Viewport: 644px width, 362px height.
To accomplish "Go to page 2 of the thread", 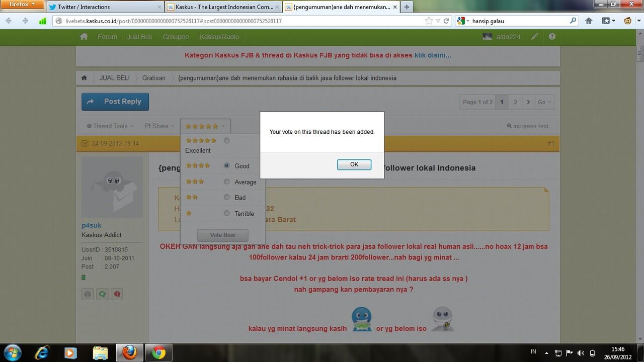I will pyautogui.click(x=515, y=102).
